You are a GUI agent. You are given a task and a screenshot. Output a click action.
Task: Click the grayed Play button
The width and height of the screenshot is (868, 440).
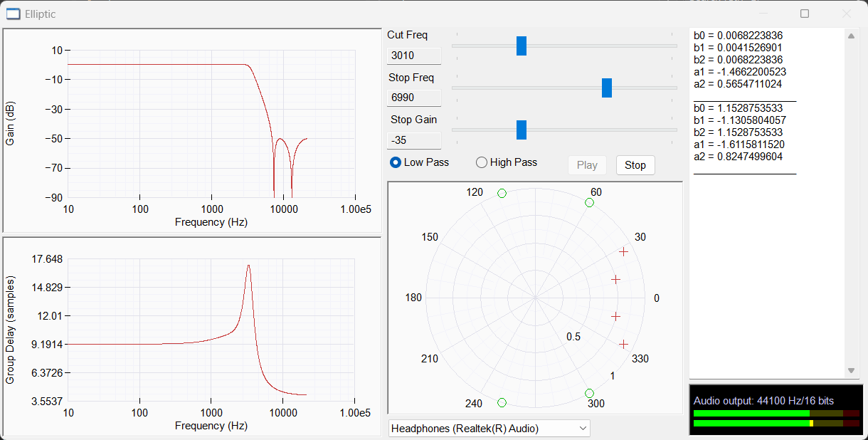587,165
